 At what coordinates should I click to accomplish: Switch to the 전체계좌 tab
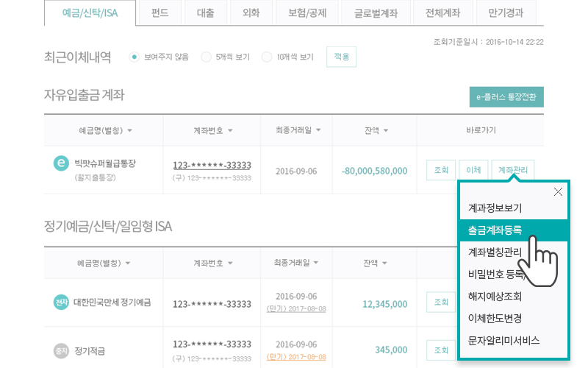pos(443,13)
